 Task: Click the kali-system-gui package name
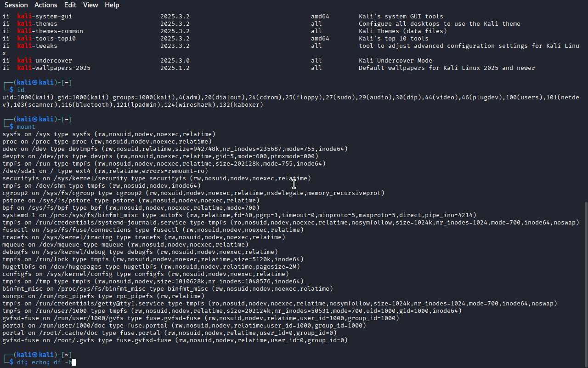pyautogui.click(x=45, y=17)
